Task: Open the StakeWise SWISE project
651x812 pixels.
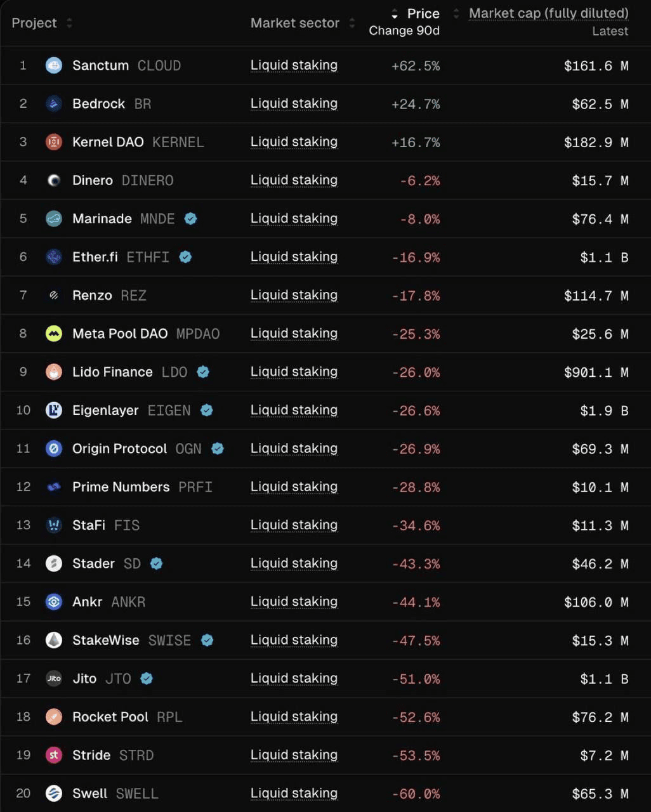Action: click(x=106, y=640)
